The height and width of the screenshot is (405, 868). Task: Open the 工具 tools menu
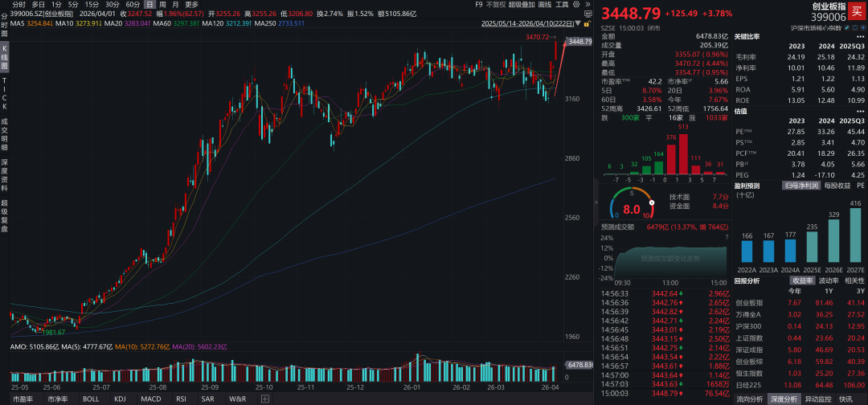(x=568, y=5)
